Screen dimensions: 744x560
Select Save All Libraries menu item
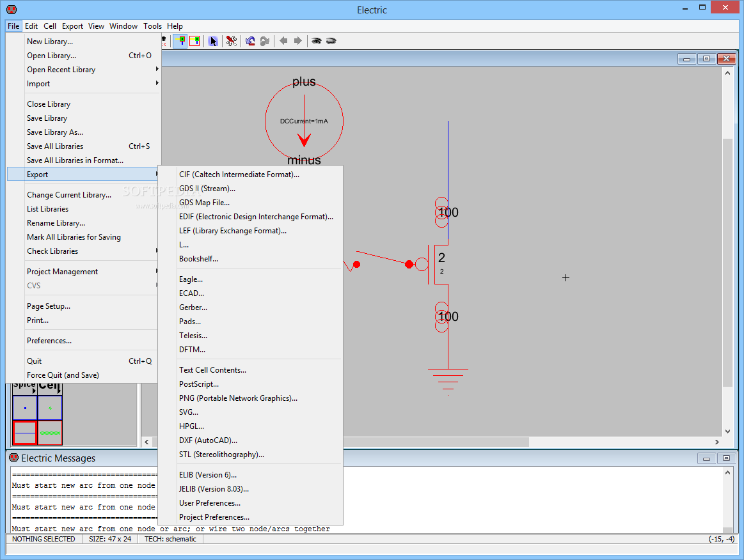[x=84, y=146]
